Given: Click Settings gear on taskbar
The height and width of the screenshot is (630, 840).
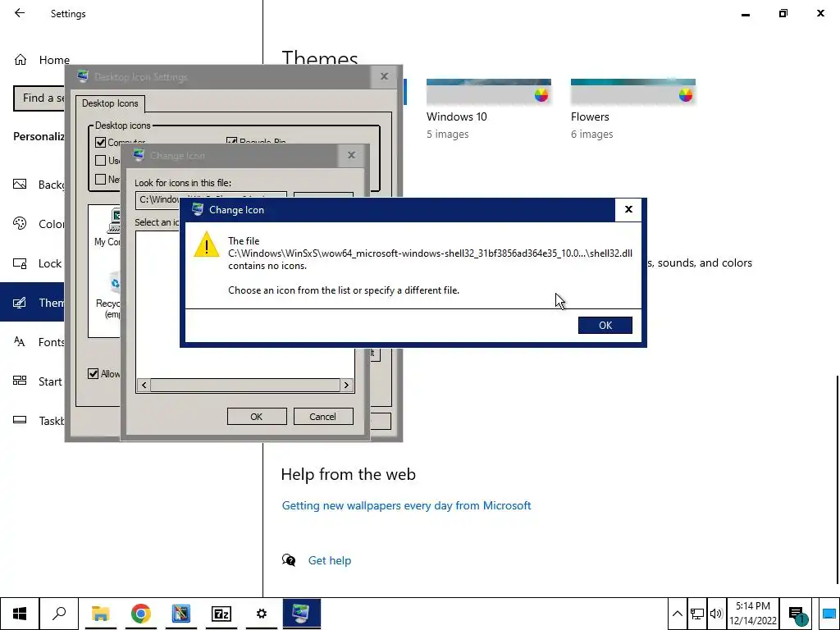Looking at the screenshot, I should tap(262, 614).
